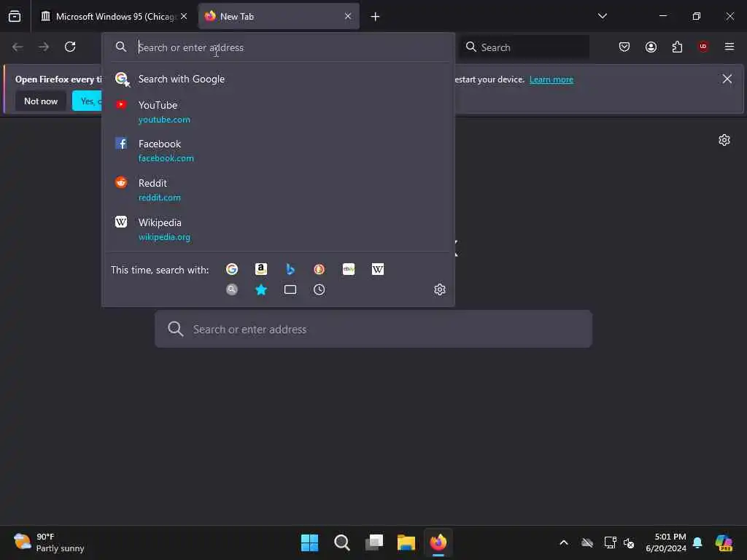Search history with the clock icon
The height and width of the screenshot is (560, 747).
click(320, 289)
